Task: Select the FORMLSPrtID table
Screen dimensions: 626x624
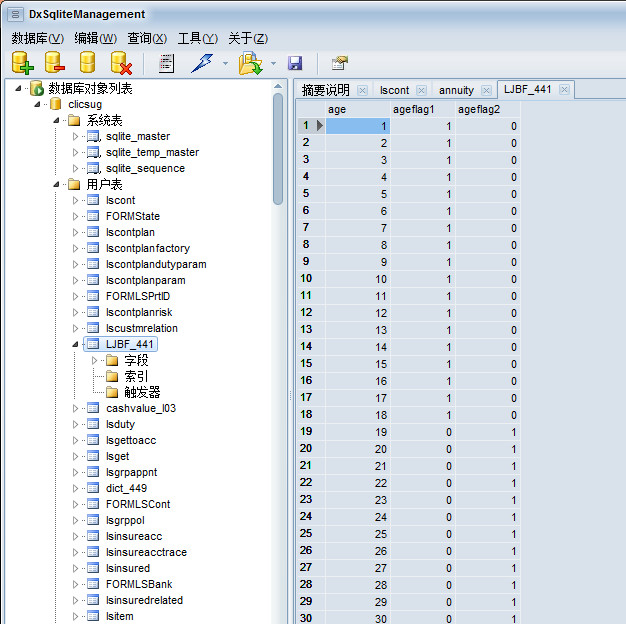Action: pos(138,296)
